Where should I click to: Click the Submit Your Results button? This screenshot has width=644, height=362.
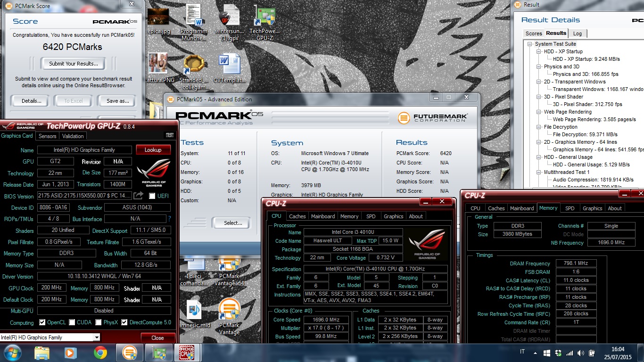click(74, 64)
